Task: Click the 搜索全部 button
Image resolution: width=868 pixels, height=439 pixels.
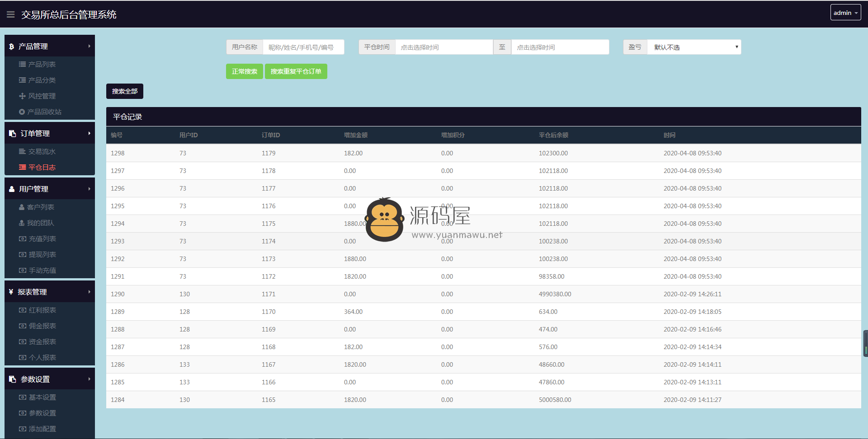Action: pos(125,91)
